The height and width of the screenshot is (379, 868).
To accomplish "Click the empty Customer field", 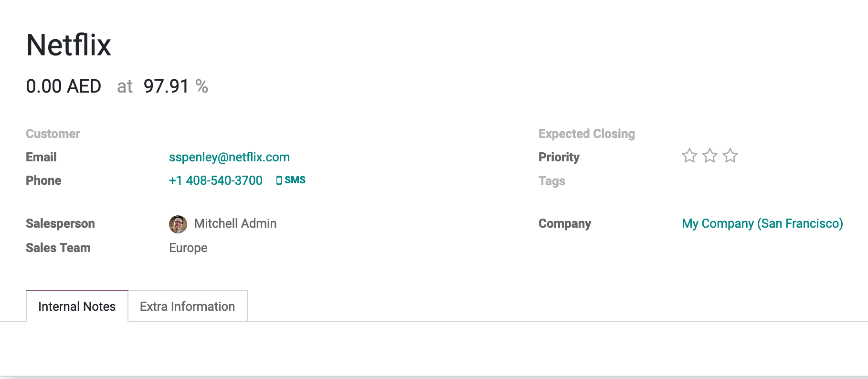I will (x=286, y=134).
